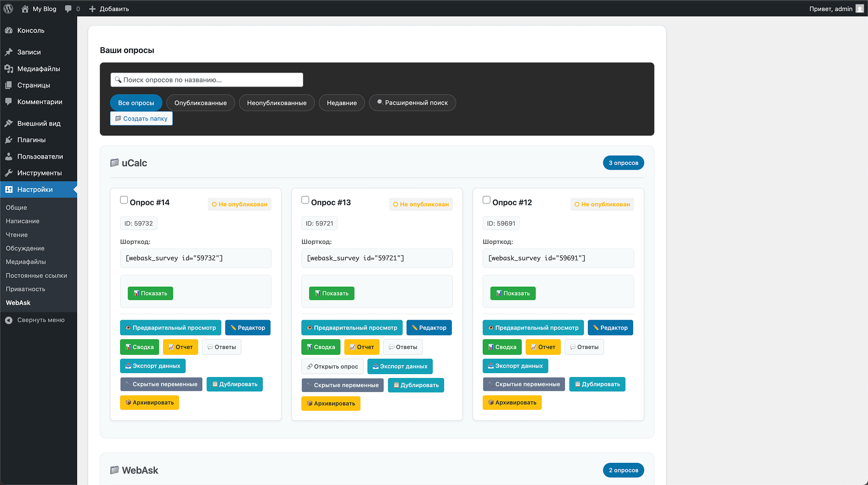Screen dimensions: 868x485
Task: Open the Общие settings submenu
Action: 16,208
